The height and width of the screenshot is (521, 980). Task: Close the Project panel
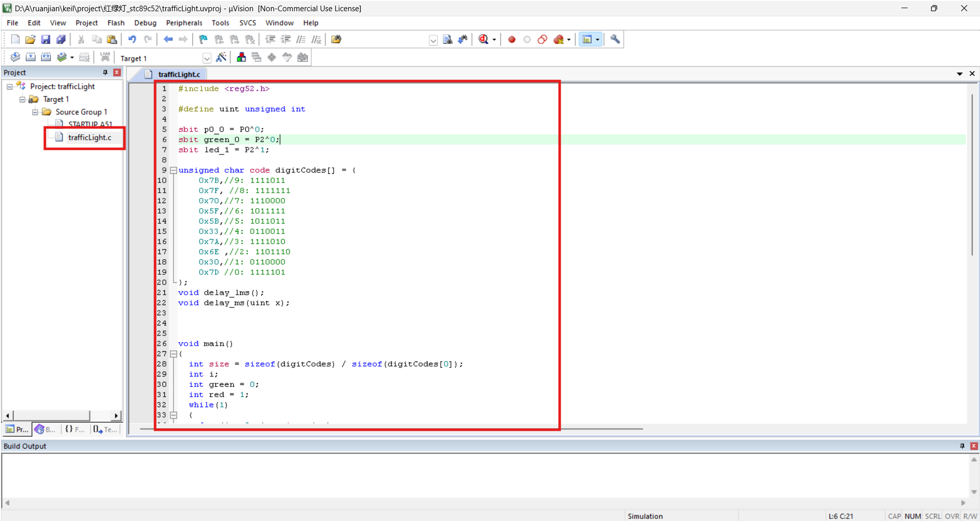(117, 72)
